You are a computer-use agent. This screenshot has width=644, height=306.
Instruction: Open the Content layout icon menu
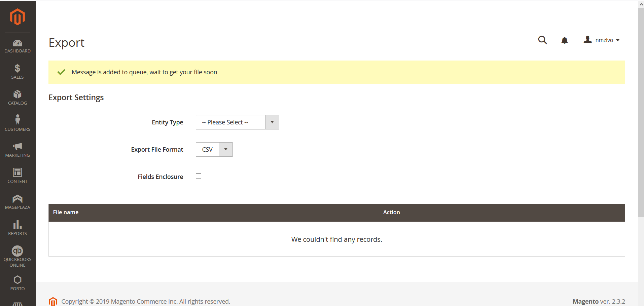click(x=17, y=176)
